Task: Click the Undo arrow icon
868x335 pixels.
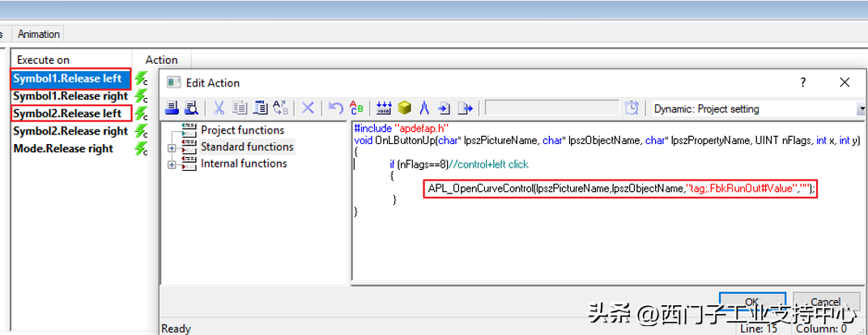Action: (335, 108)
